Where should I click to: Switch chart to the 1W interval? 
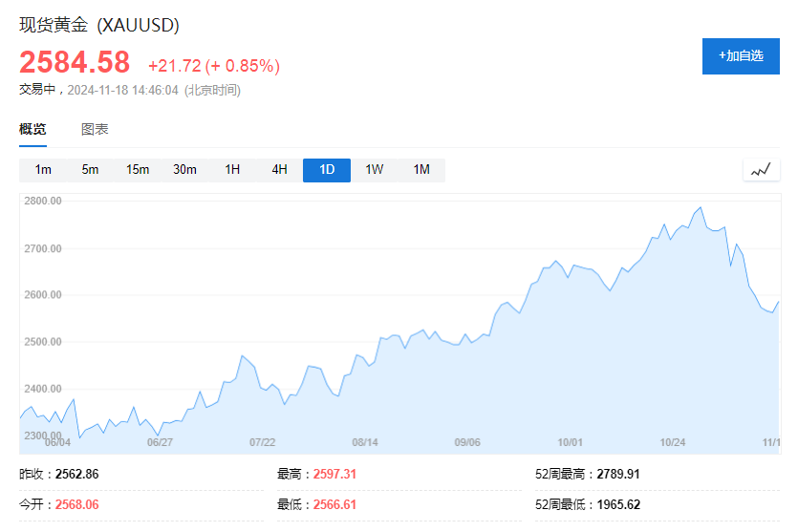374,170
